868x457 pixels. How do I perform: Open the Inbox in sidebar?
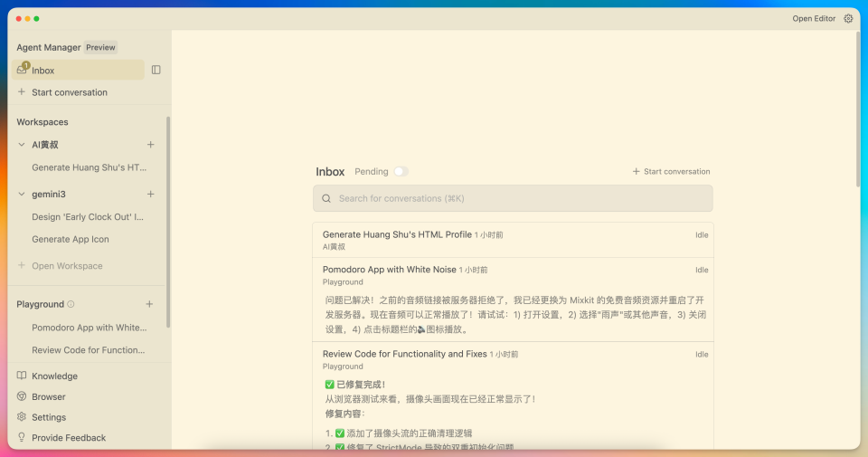click(x=78, y=71)
